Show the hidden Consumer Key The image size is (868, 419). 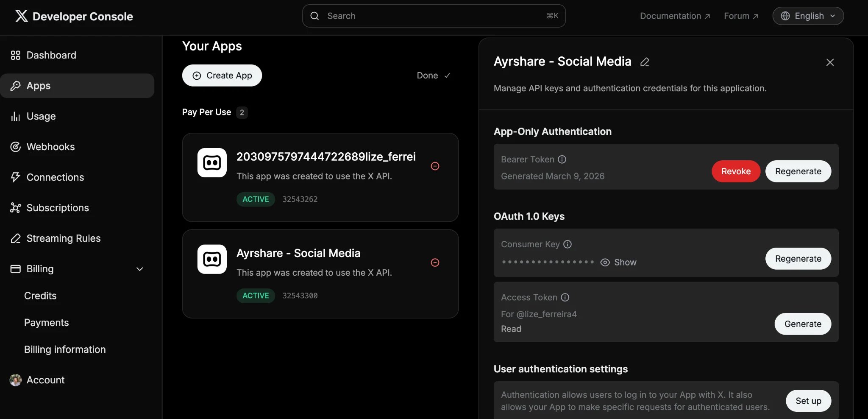click(x=618, y=263)
